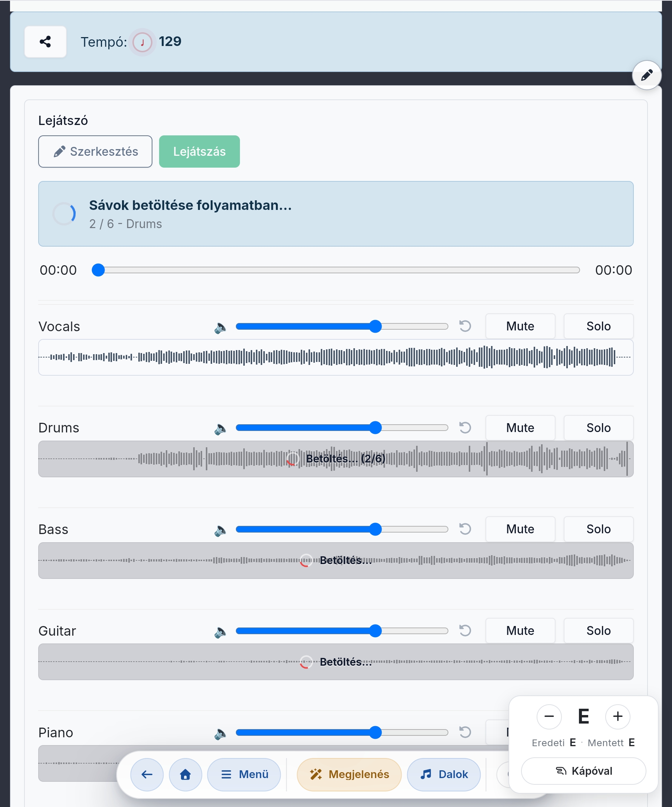
Task: Transpose key up with plus button
Action: 617,717
